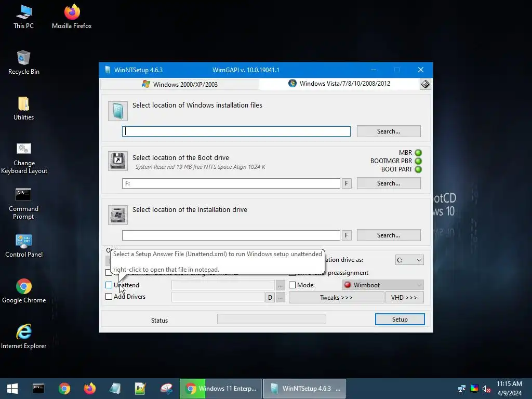Open This PC desktop icon

[x=23, y=17]
